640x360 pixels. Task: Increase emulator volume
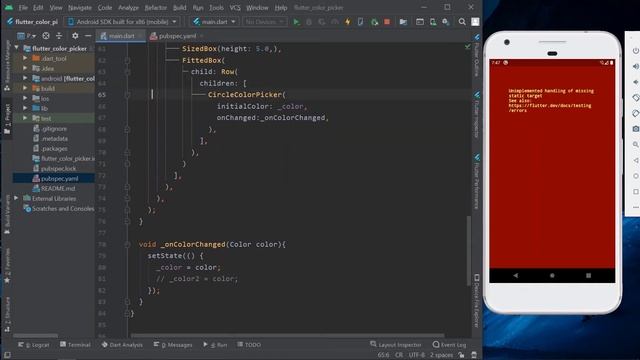click(636, 67)
